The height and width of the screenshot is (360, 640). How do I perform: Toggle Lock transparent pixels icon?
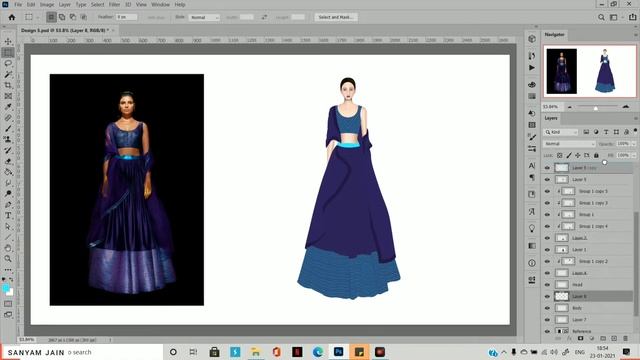click(x=560, y=156)
